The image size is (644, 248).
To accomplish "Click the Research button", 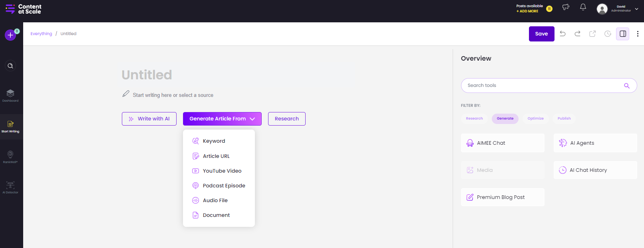I will [x=287, y=119].
